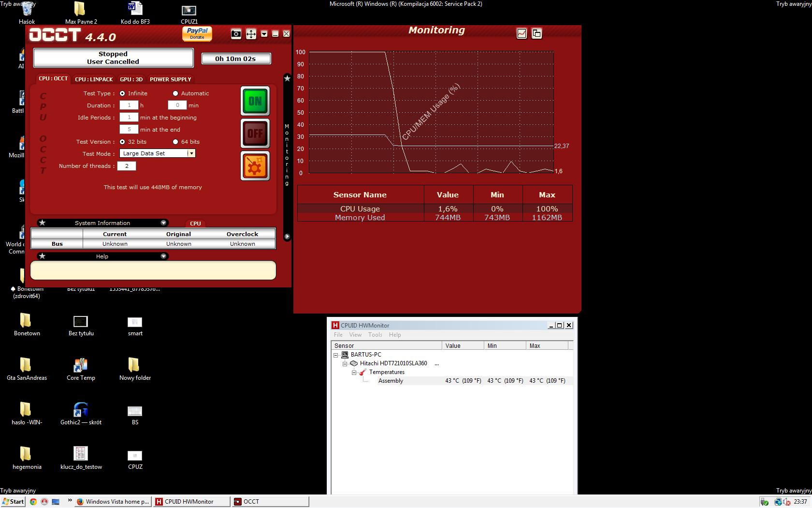Select the Gothic2 — skrót shortcut icon

pos(81,414)
